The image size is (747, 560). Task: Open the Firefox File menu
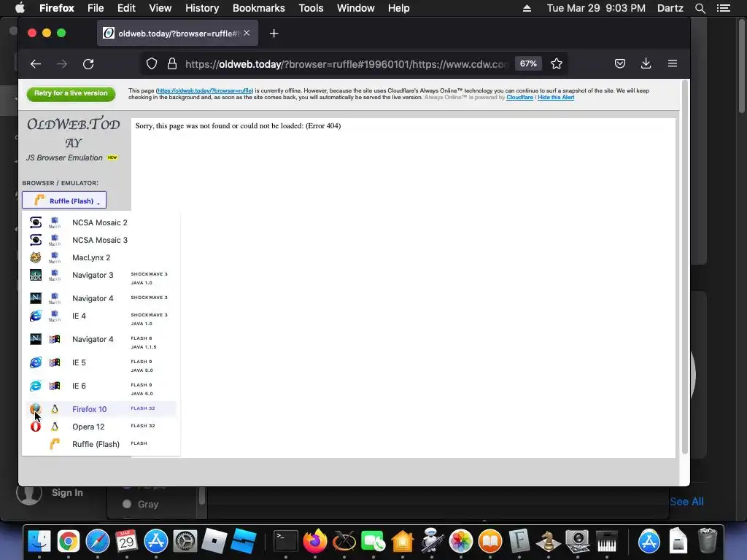96,8
